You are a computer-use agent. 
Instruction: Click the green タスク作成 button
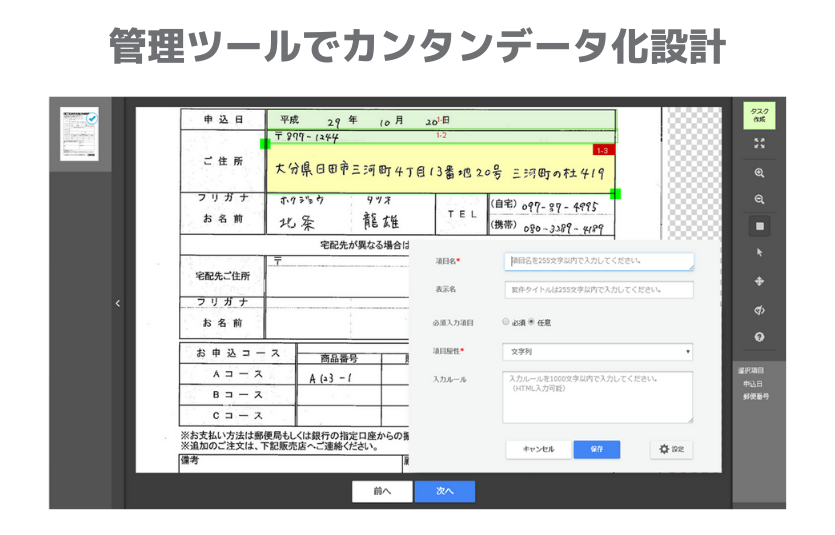coord(759,114)
